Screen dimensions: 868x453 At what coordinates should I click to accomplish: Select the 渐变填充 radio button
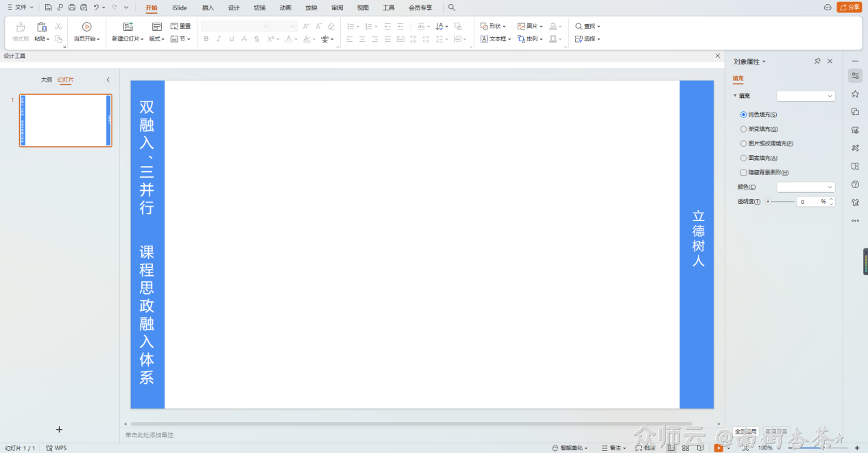click(x=743, y=129)
